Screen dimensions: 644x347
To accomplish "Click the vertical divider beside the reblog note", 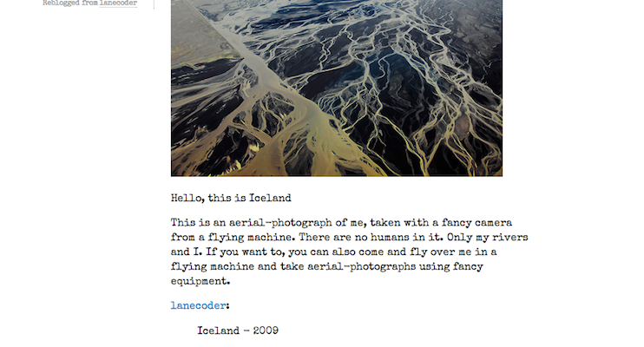I will point(154,3).
